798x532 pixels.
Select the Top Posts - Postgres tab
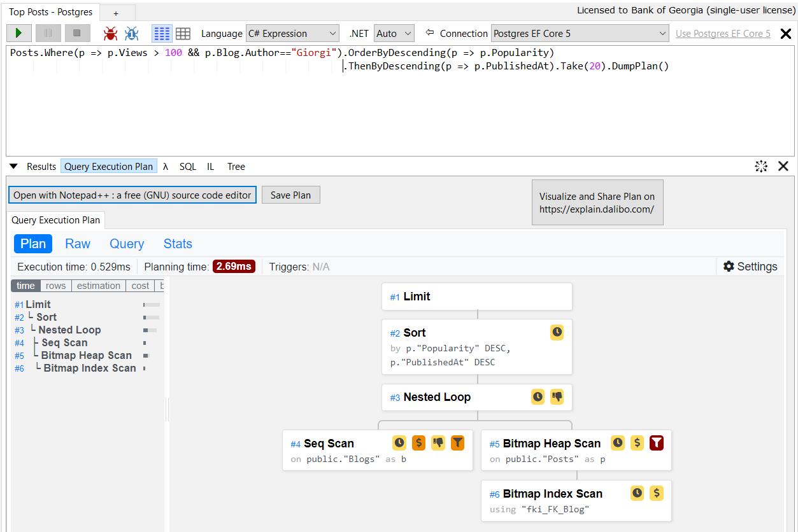[x=50, y=12]
